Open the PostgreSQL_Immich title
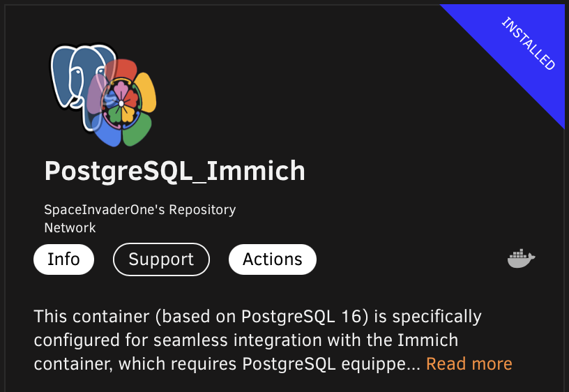The width and height of the screenshot is (569, 392). [175, 171]
